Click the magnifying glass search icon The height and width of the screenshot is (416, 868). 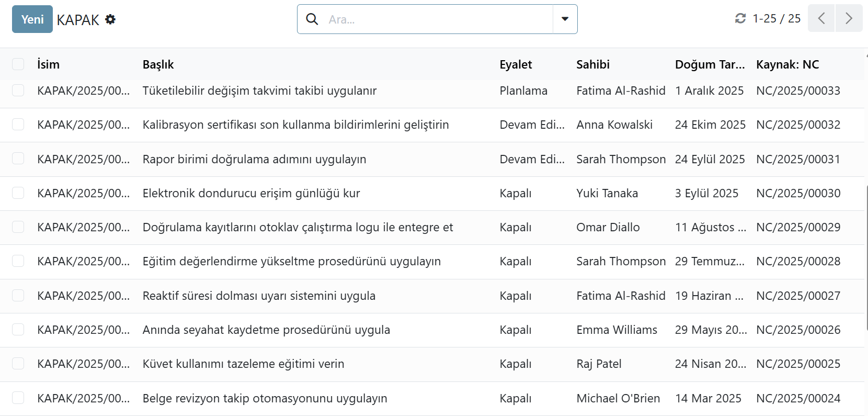click(312, 19)
